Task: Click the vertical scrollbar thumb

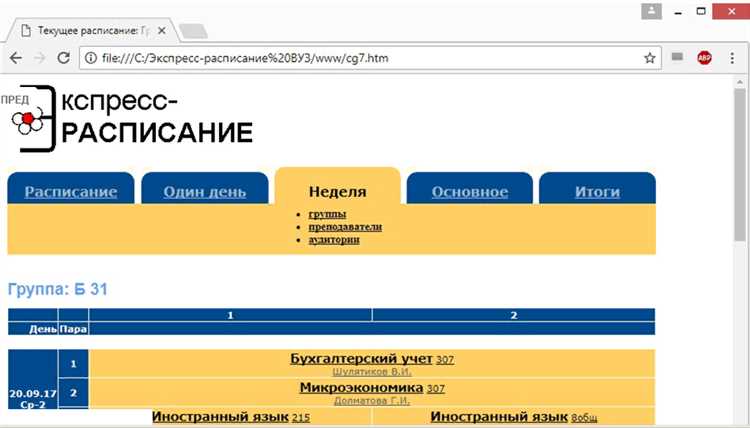Action: tap(740, 165)
